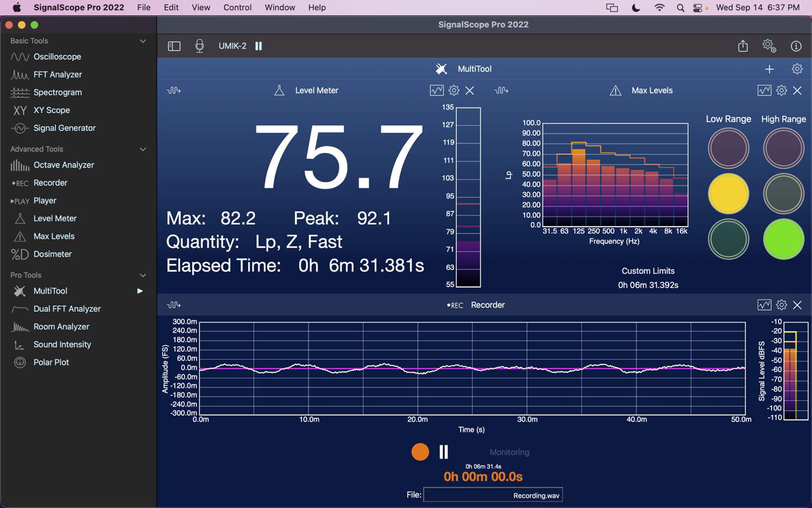Open the Apple menu
This screenshot has height=508, width=812.
point(17,8)
